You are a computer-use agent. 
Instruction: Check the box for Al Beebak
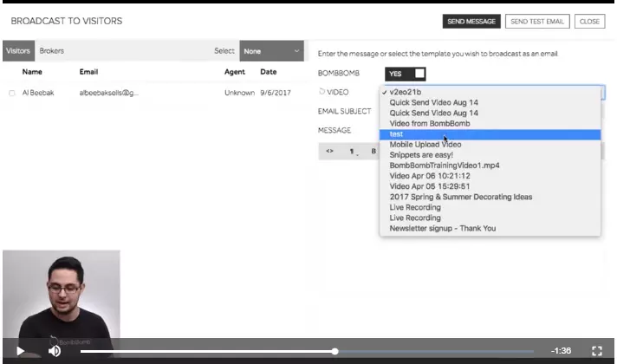pos(12,93)
